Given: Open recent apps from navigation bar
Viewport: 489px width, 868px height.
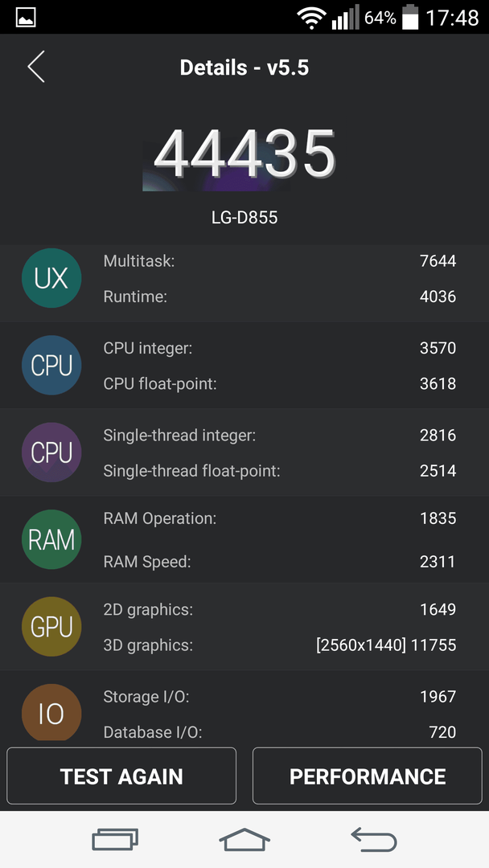Looking at the screenshot, I should coord(115,839).
